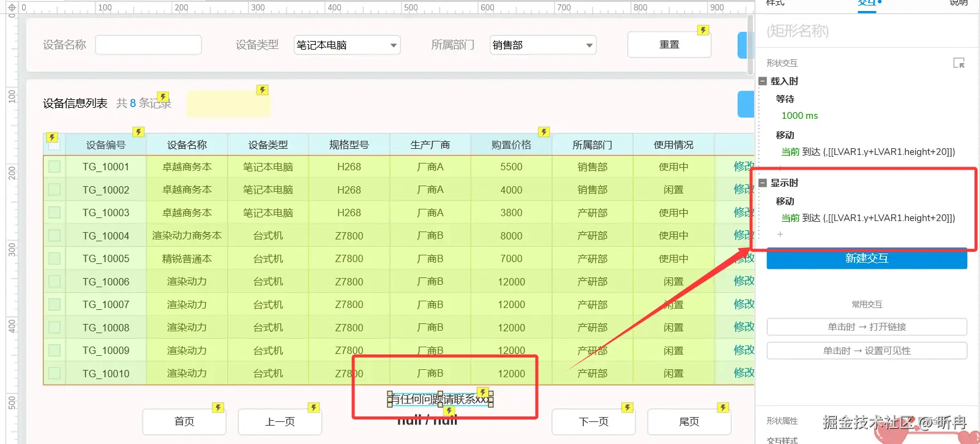
Task: Toggle the select-all checkbox in the table header
Action: pos(54,145)
